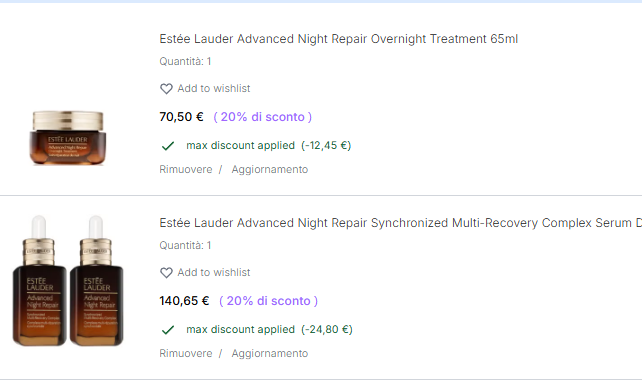This screenshot has height=382, width=642.
Task: Click the max discount applied (-24,80 €) text
Action: click(x=269, y=330)
